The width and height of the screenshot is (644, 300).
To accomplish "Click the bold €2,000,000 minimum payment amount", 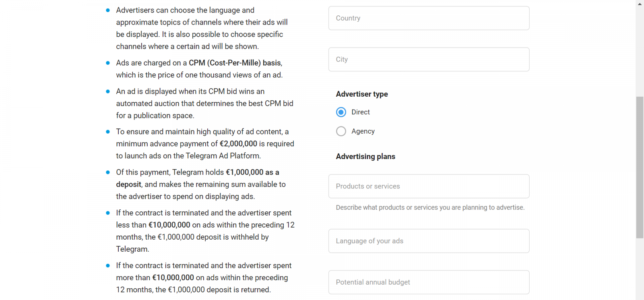I will [x=238, y=144].
